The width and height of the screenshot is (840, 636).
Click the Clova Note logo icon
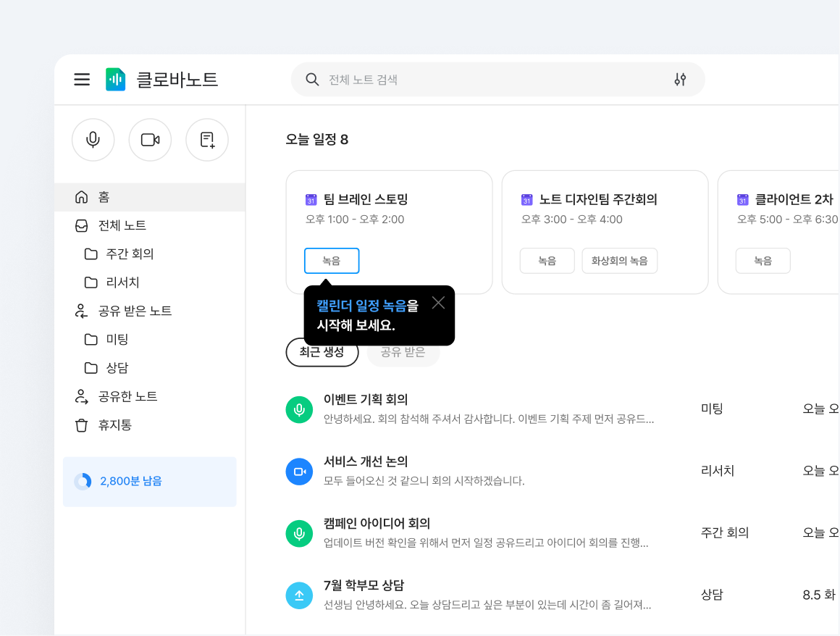tap(116, 80)
